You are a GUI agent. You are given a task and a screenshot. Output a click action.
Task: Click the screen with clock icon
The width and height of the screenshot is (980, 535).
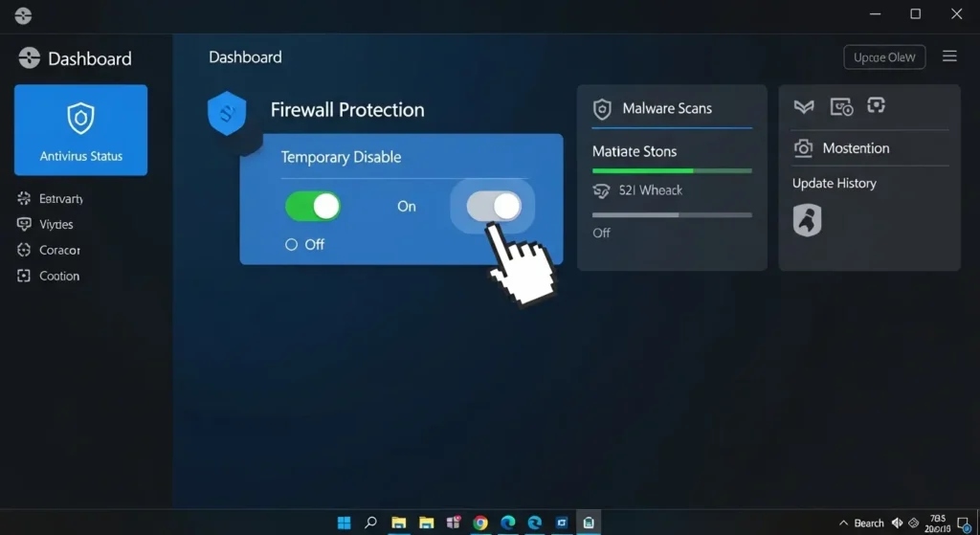click(x=841, y=107)
